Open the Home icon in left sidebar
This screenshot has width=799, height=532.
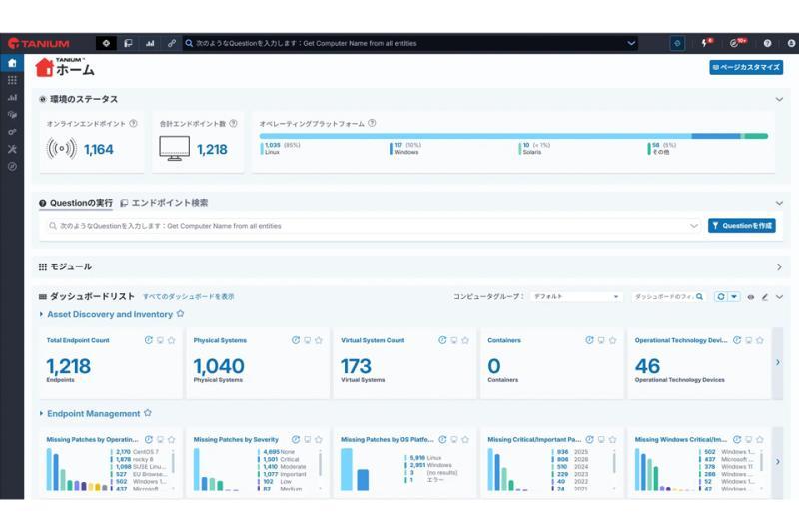12,63
